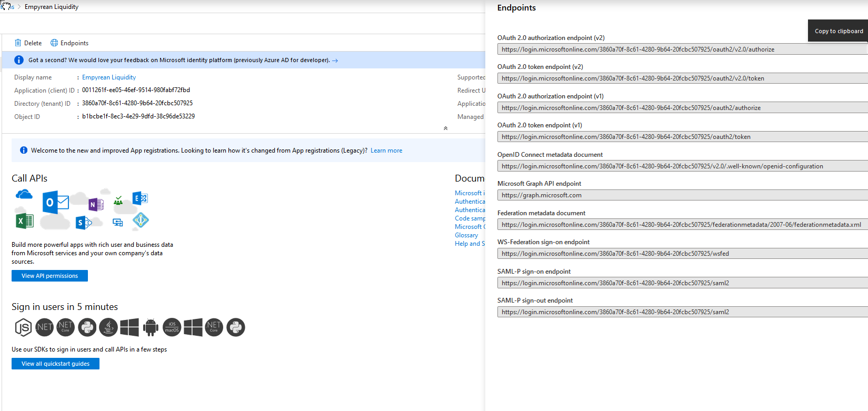
Task: Click the View API permissions button
Action: pos(49,276)
